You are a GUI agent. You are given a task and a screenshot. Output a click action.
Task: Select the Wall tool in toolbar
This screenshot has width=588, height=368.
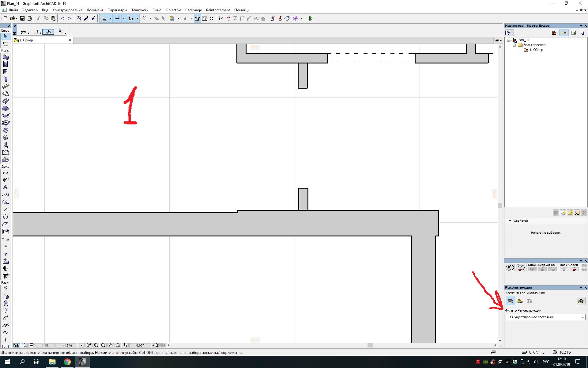pyautogui.click(x=6, y=56)
